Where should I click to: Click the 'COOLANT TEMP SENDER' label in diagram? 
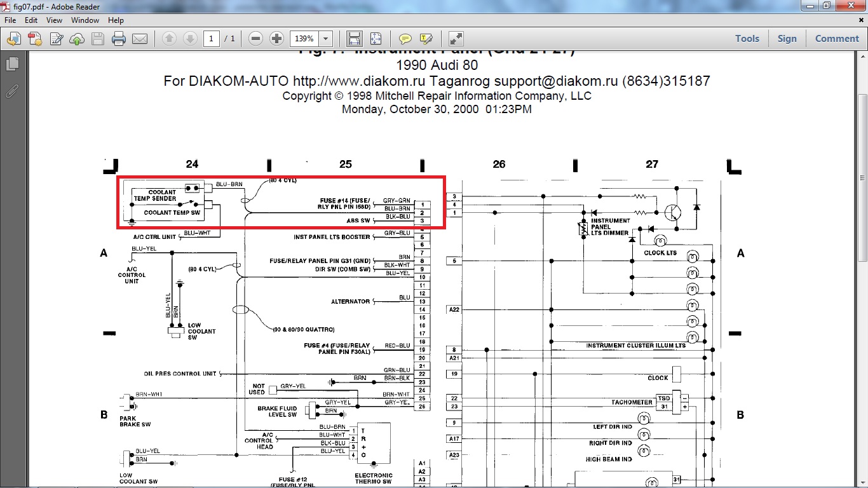155,196
